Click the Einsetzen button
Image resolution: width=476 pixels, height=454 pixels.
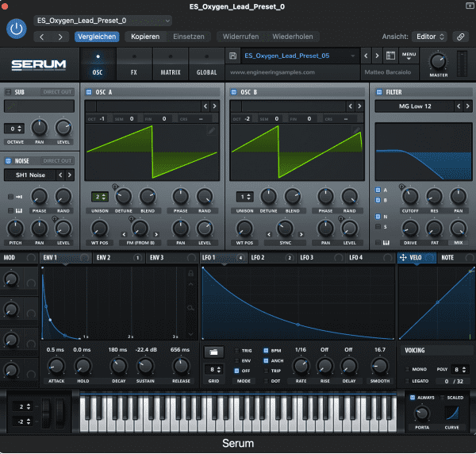[189, 37]
